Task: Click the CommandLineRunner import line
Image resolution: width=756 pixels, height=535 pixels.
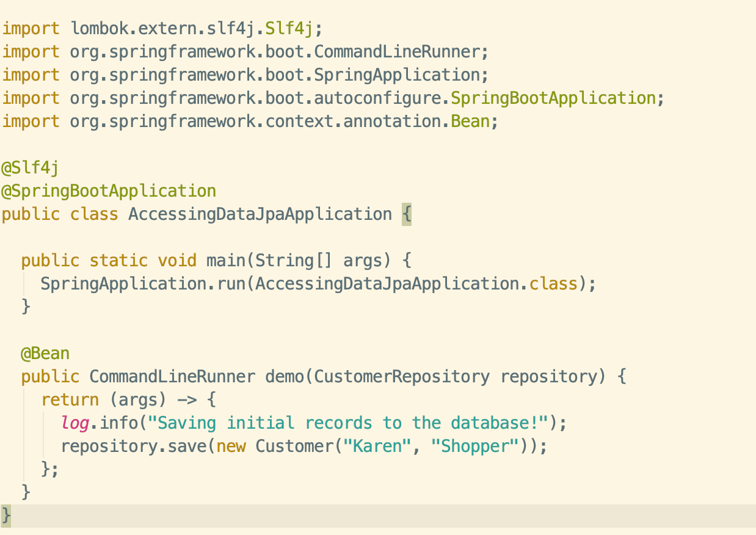Action: click(x=244, y=51)
